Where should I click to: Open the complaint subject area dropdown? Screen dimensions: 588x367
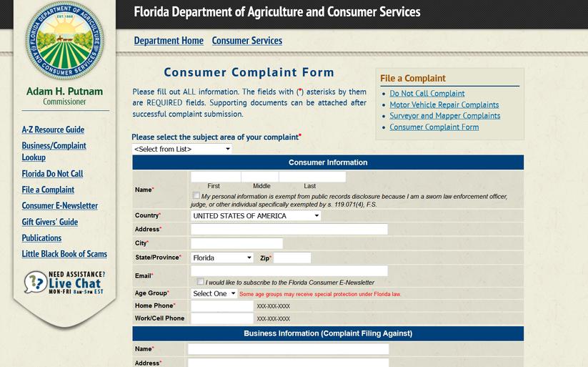pos(182,149)
